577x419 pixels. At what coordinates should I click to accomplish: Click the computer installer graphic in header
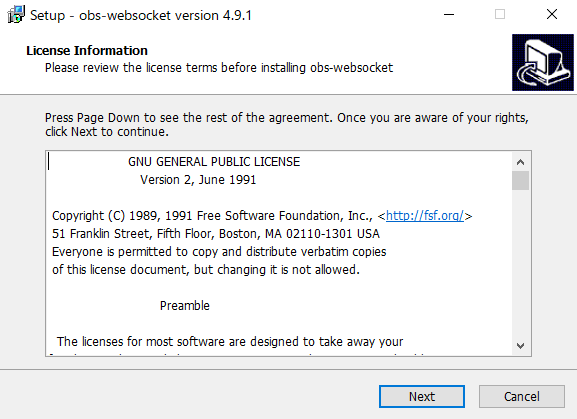click(543, 63)
